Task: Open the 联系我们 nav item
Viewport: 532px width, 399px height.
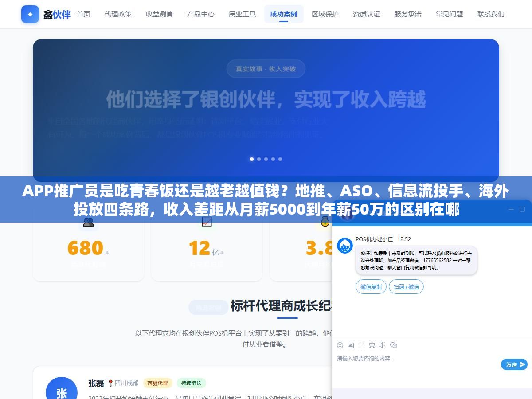Action: click(491, 14)
